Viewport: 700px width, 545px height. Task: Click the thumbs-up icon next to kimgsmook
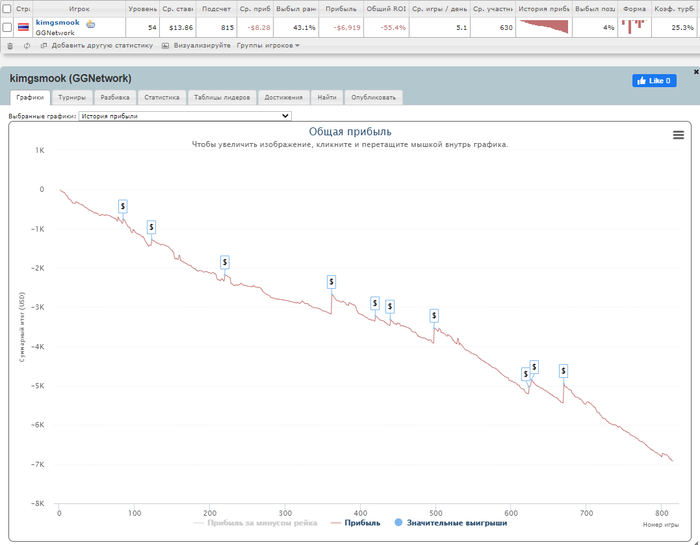(91, 24)
